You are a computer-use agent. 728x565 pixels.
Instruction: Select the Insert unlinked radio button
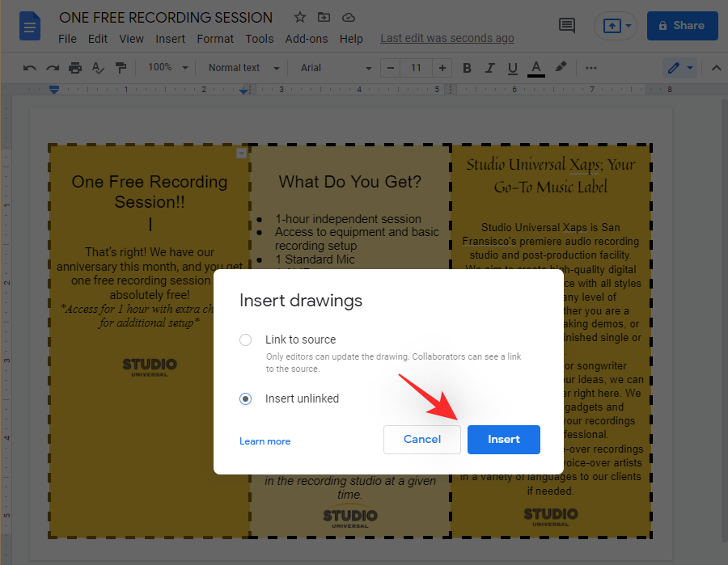point(246,398)
